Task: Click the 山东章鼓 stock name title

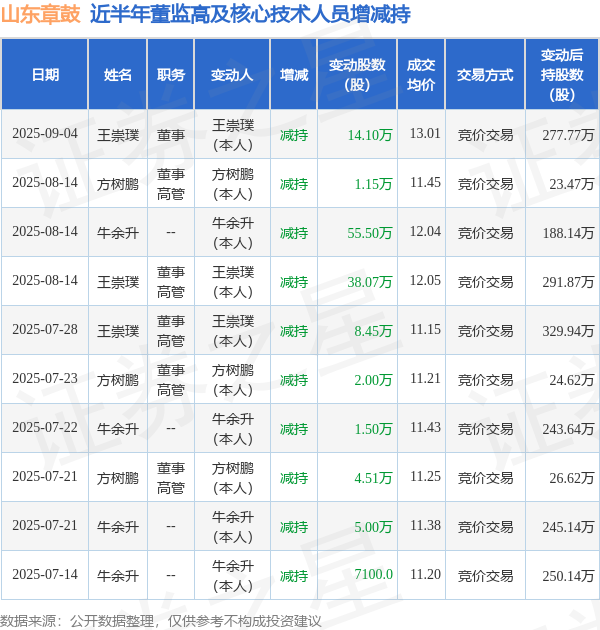Action: tap(41, 15)
